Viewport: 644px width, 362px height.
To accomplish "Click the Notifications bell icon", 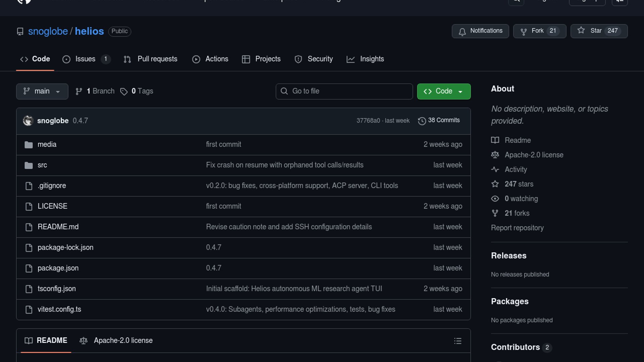I will 462,32.
